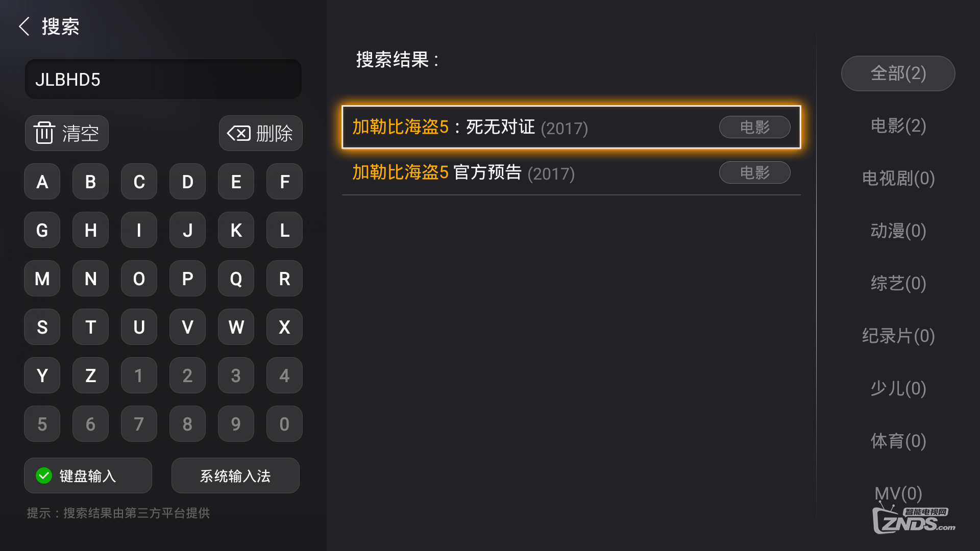Switch to 系统输入法 input method
Screen dimensions: 980x551
pyautogui.click(x=235, y=475)
